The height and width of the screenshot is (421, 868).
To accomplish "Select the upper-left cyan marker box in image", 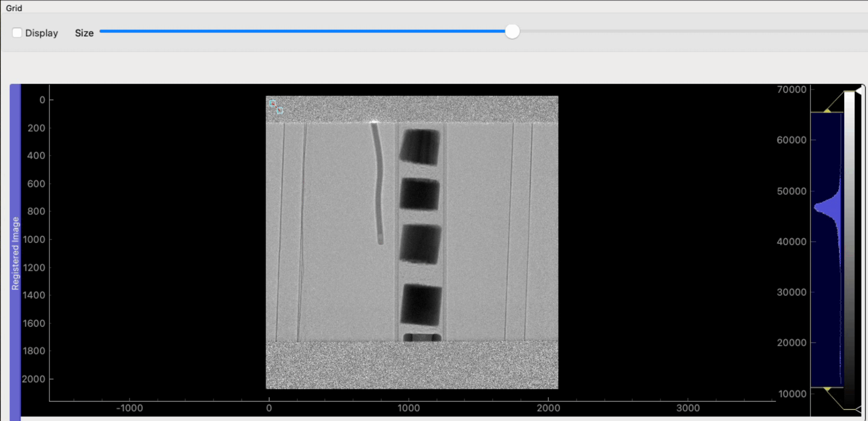I will pyautogui.click(x=272, y=103).
